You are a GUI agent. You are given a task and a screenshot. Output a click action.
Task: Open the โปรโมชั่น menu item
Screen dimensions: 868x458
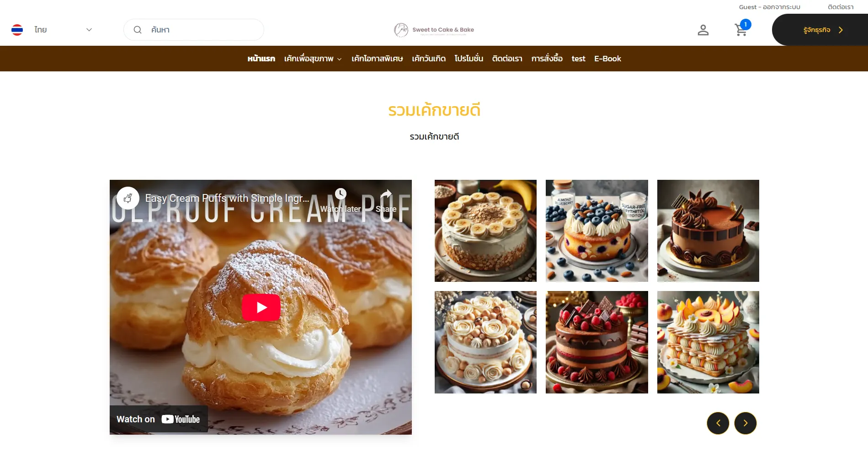tap(469, 59)
